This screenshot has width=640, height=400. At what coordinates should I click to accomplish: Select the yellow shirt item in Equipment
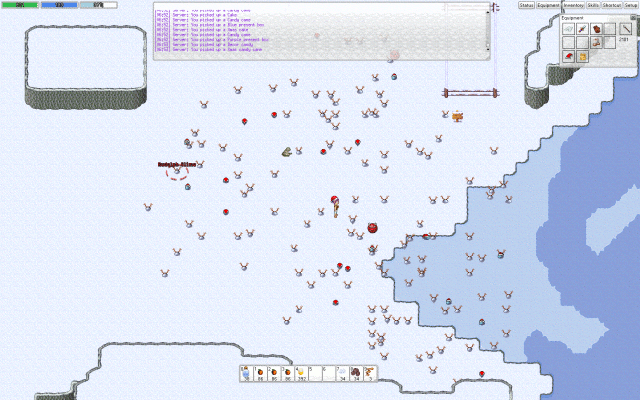tap(582, 56)
